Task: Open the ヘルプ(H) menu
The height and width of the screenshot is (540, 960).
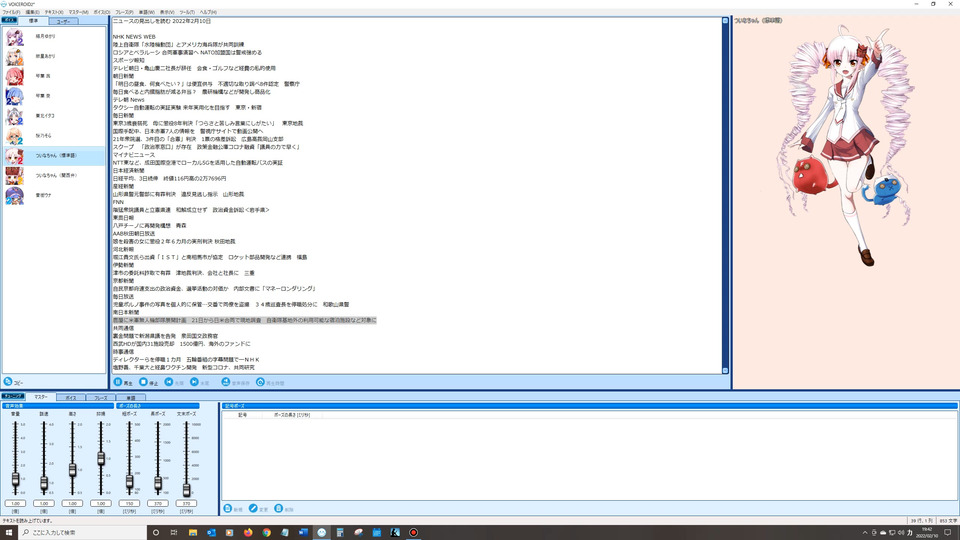Action: 208,12
